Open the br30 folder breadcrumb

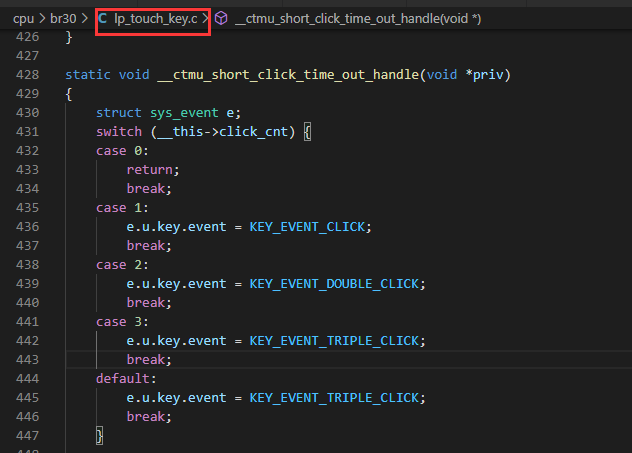(63, 19)
